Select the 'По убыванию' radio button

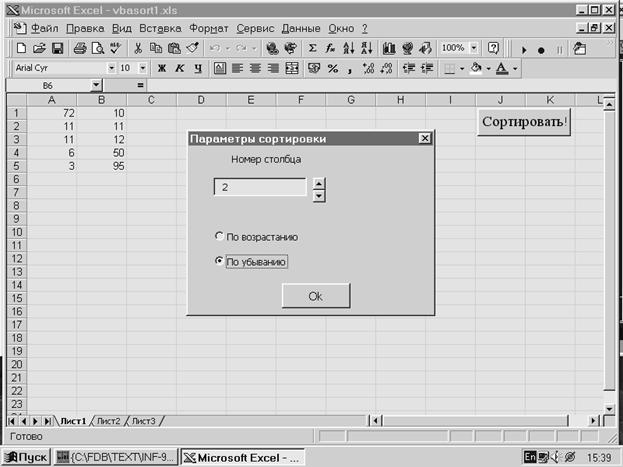(x=220, y=262)
